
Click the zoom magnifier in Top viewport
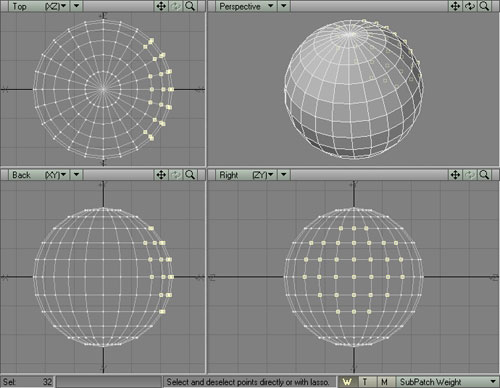(190, 6)
